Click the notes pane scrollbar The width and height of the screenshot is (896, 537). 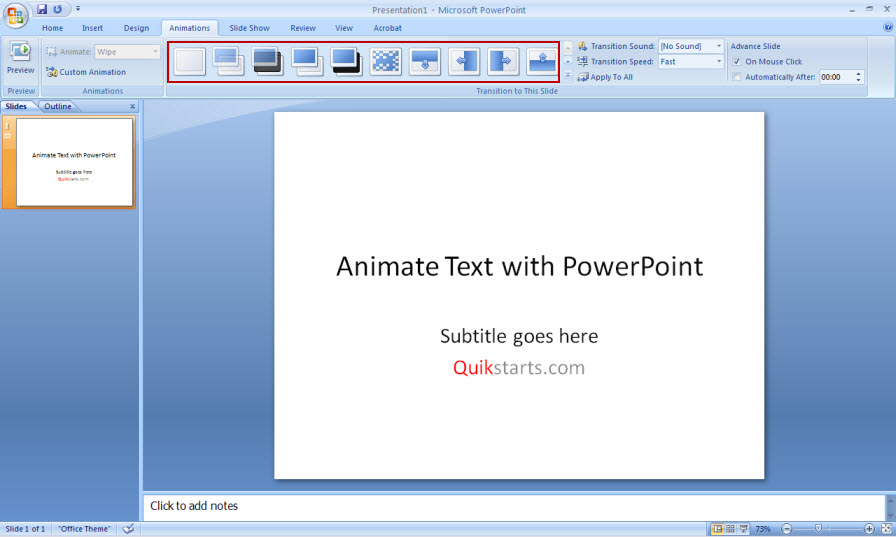pyautogui.click(x=890, y=507)
